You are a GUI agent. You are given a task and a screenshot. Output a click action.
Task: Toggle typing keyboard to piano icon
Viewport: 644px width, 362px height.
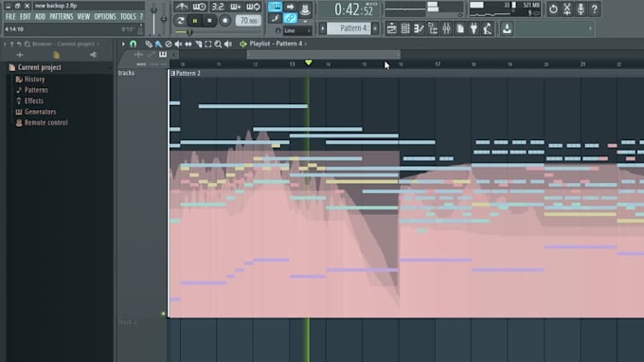(275, 7)
